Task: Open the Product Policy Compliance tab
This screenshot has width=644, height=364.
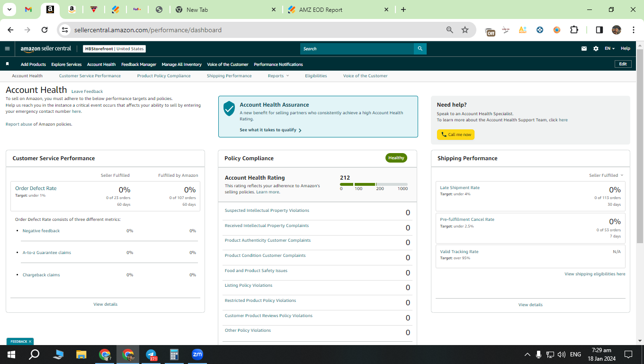Action: (164, 76)
